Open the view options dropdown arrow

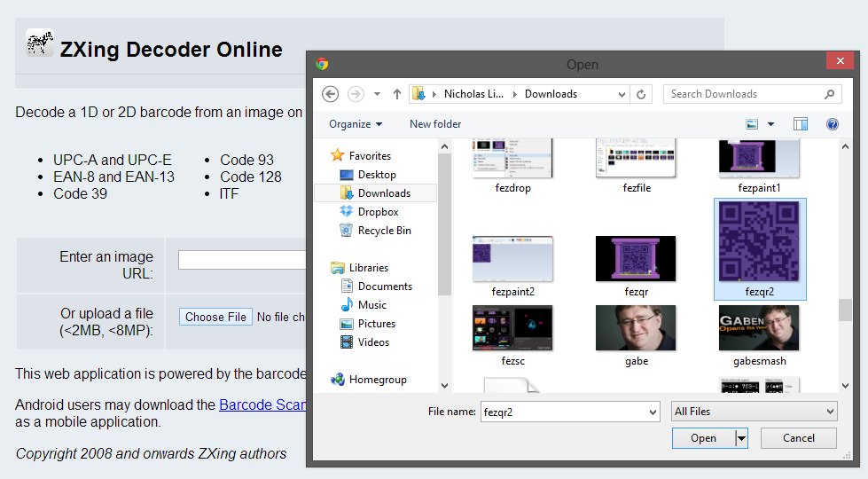(x=770, y=124)
